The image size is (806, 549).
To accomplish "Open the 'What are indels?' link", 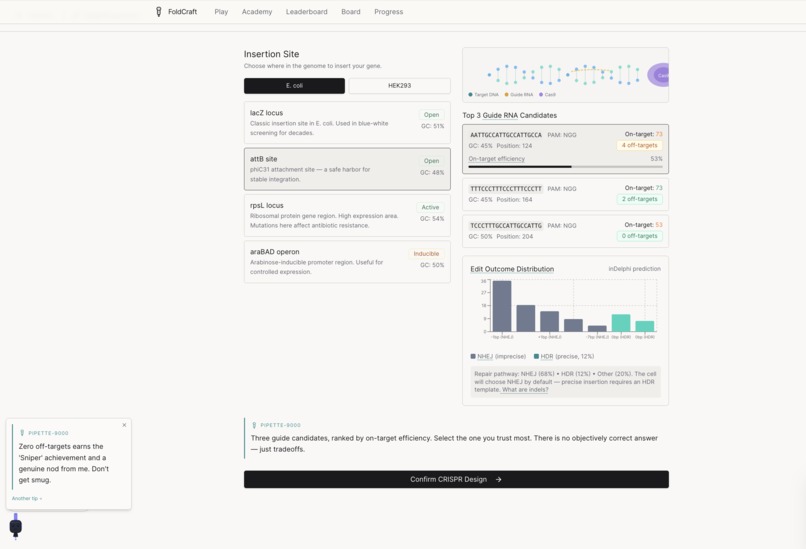I will click(x=525, y=390).
